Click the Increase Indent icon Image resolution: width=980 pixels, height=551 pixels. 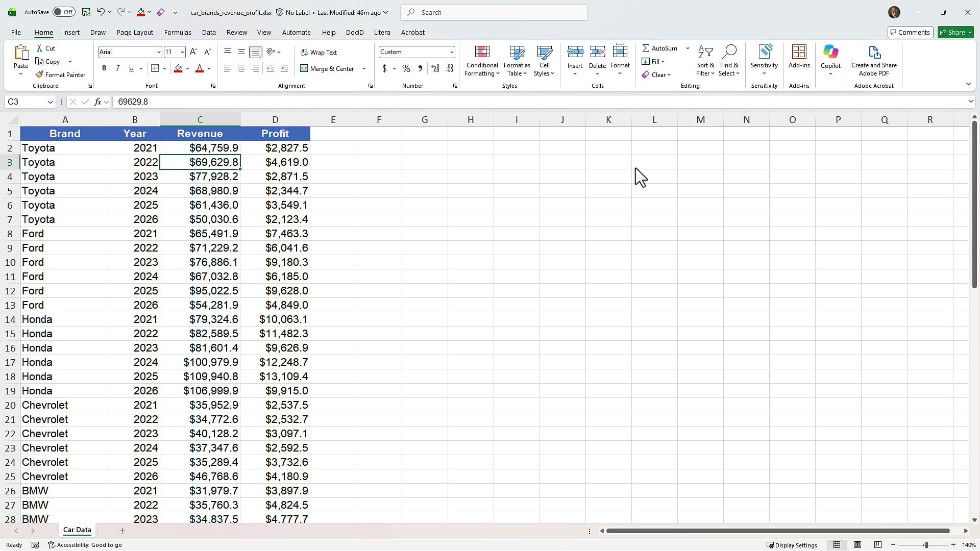pyautogui.click(x=284, y=68)
